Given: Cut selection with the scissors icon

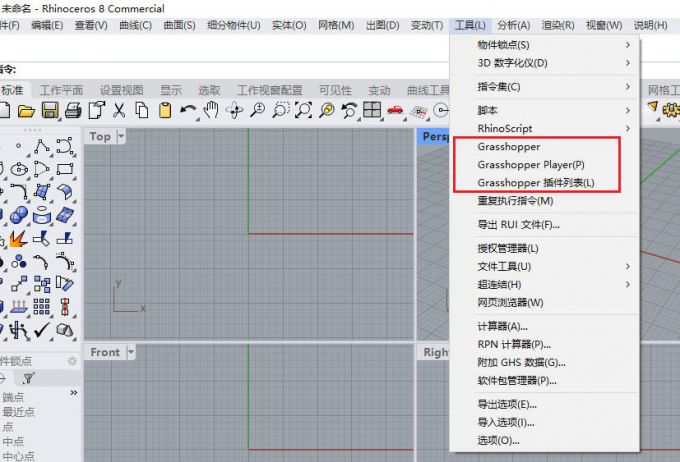Looking at the screenshot, I should coord(119,111).
